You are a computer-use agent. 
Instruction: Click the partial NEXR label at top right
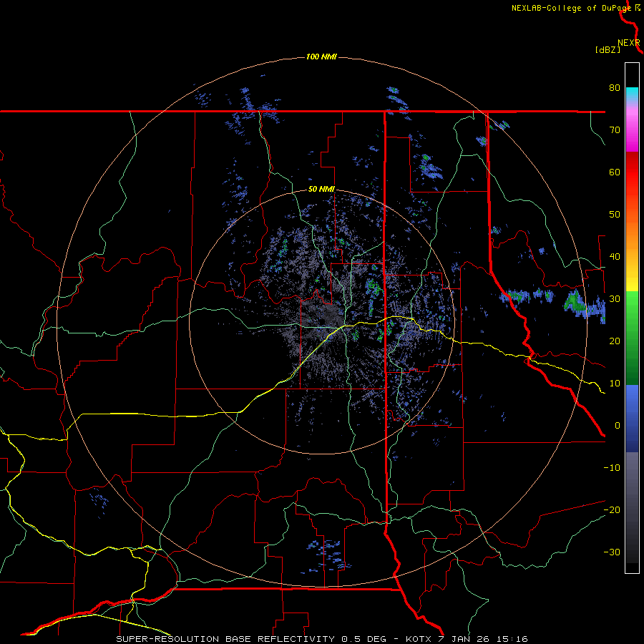(629, 43)
